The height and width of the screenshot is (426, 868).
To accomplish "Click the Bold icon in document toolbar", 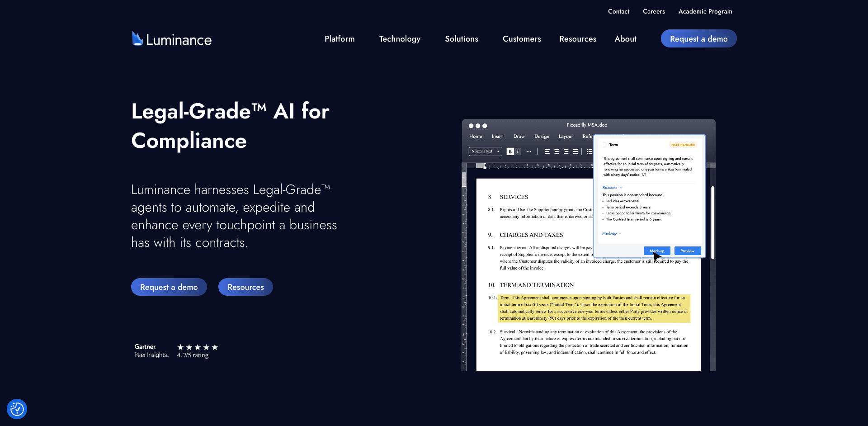I will 510,151.
